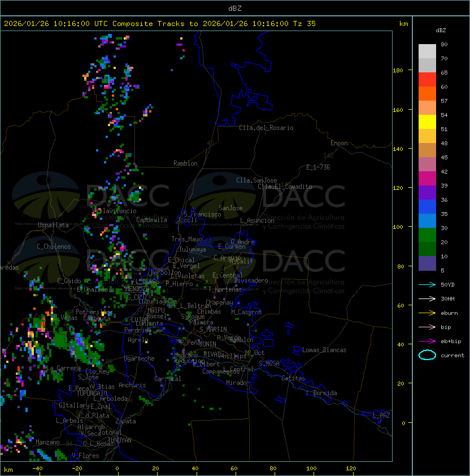
Task: Pick the lightest gray top swatch in legend
Action: (427, 51)
